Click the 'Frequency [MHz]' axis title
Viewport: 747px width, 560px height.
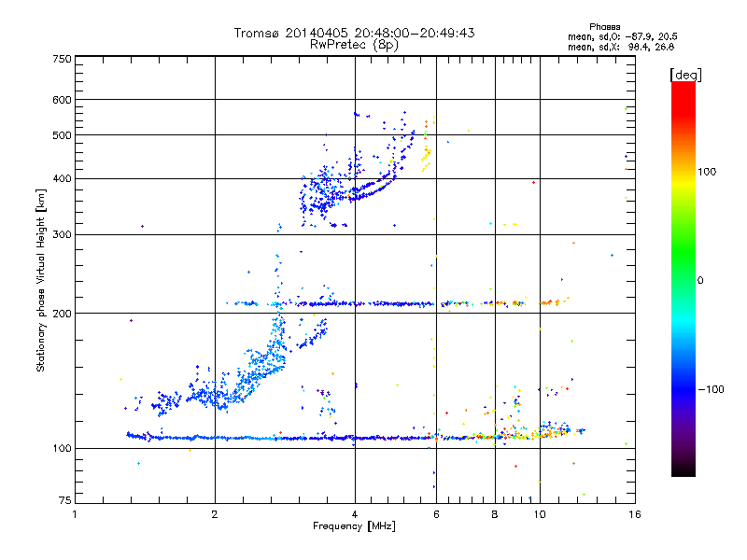point(354,526)
